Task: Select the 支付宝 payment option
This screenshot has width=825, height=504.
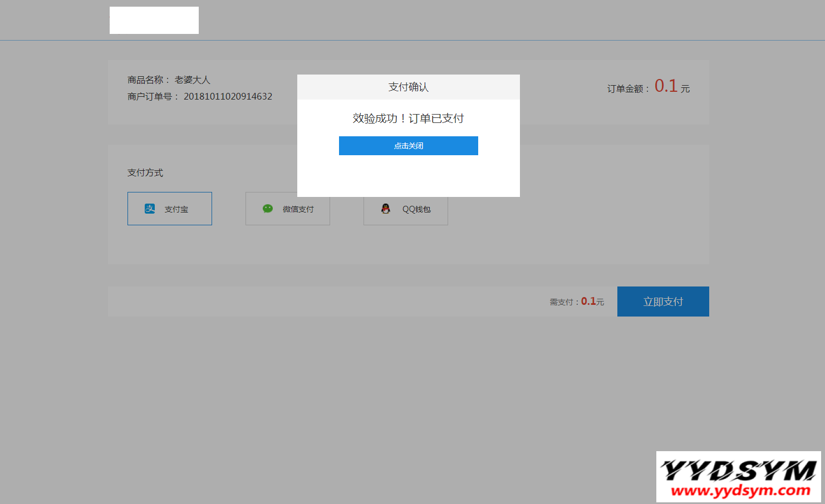Action: coord(170,209)
